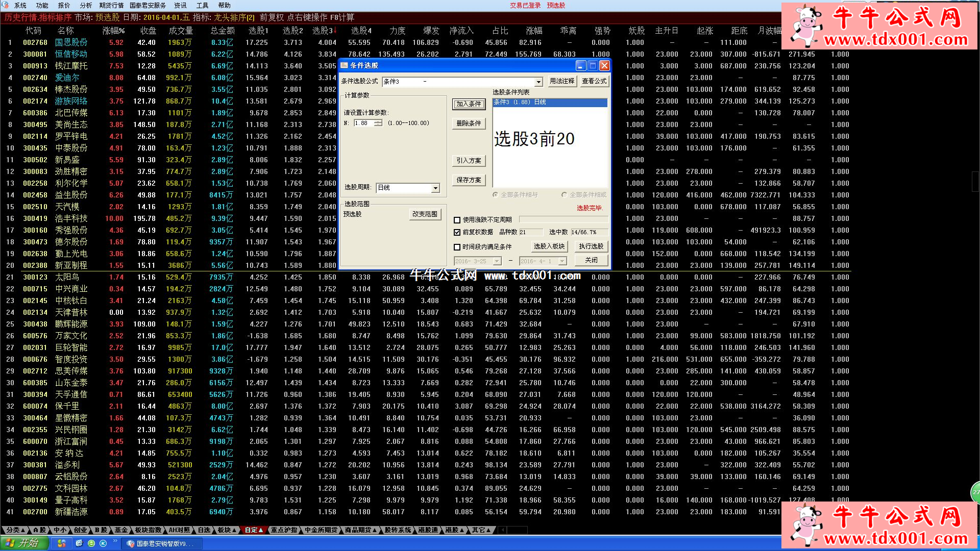Click the 用法注释 button
980x551 pixels.
(562, 81)
